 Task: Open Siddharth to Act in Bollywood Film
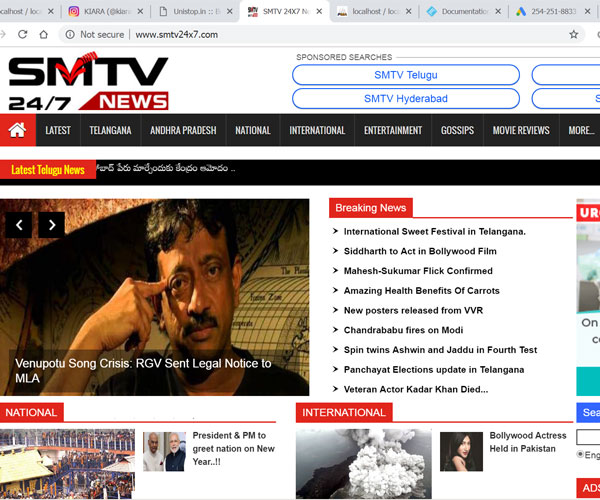(420, 251)
